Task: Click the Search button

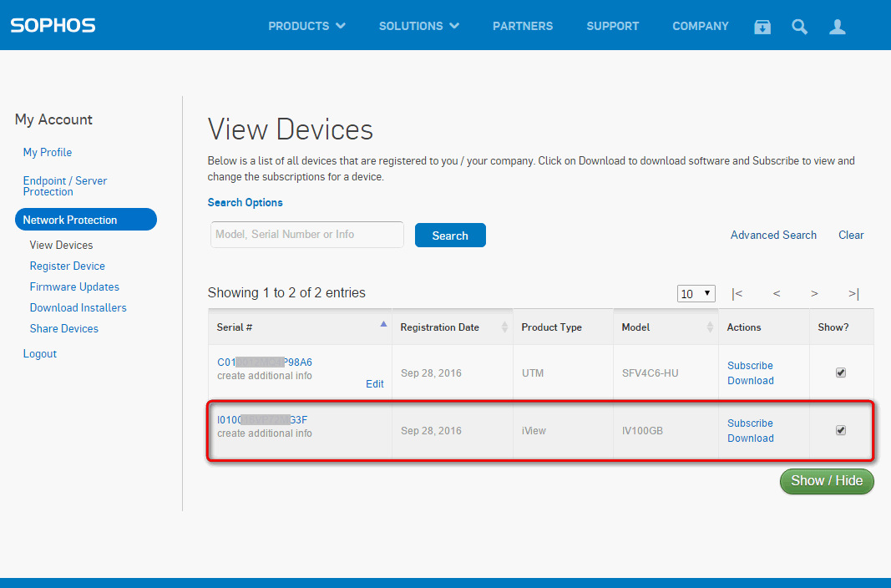Action: (x=450, y=236)
